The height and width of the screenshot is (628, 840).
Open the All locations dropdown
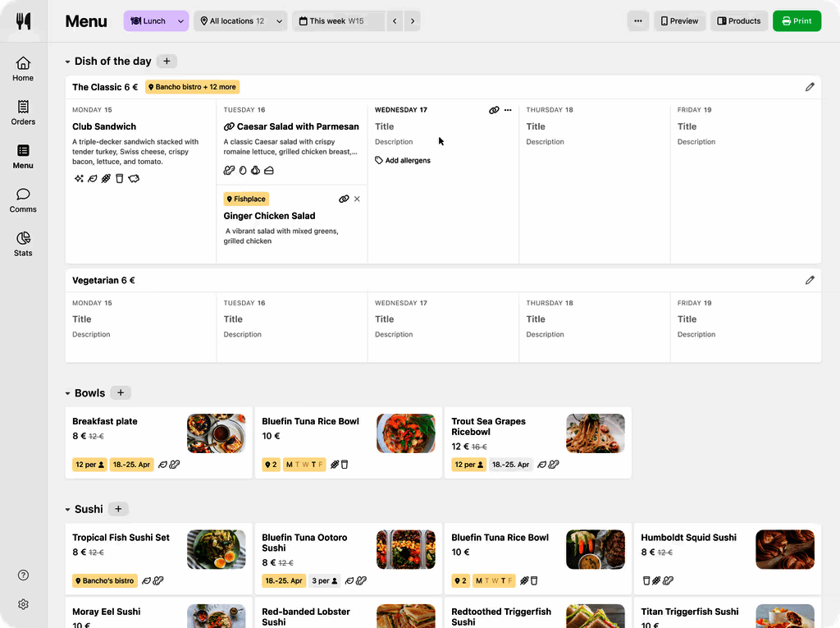[244, 21]
